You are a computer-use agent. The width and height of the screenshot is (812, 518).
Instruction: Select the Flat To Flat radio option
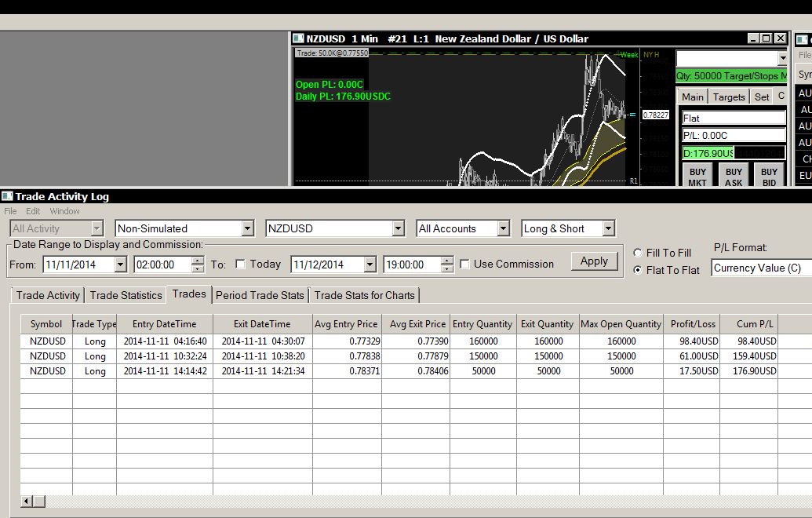pyautogui.click(x=638, y=270)
